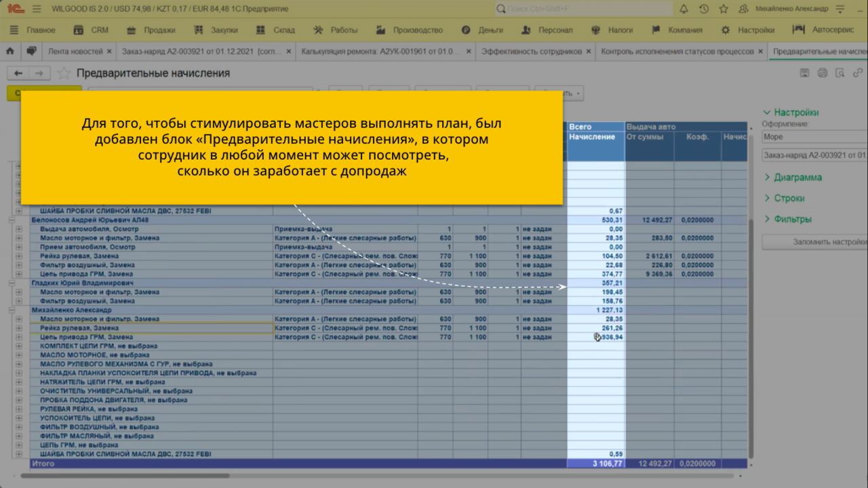
Task: Click Запомнить настройки button
Action: click(814, 242)
